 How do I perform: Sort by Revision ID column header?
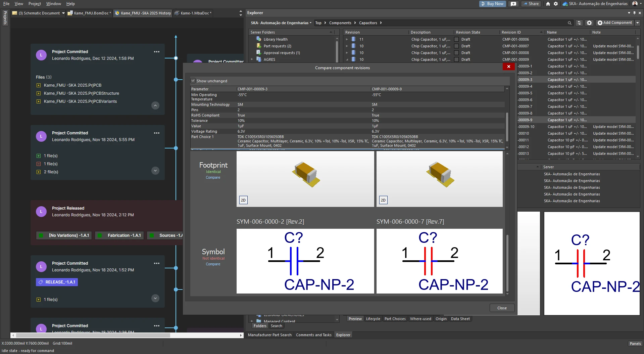[521, 32]
